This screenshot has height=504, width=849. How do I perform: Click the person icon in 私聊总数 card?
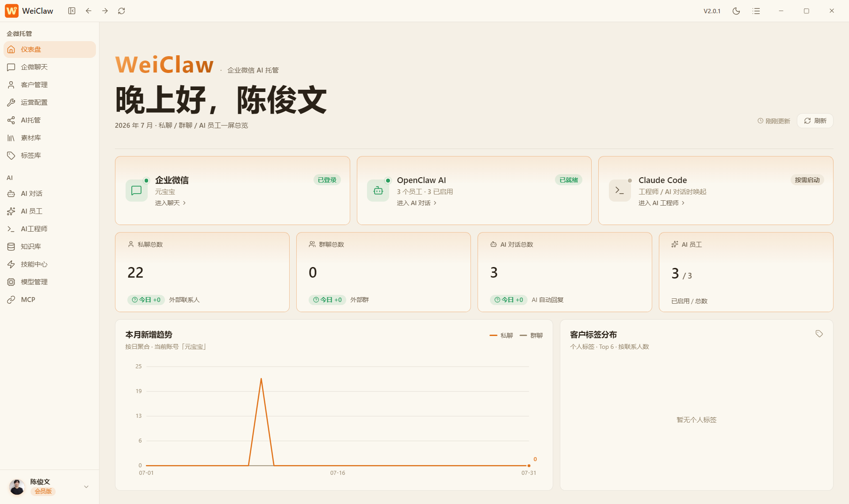[x=131, y=244]
